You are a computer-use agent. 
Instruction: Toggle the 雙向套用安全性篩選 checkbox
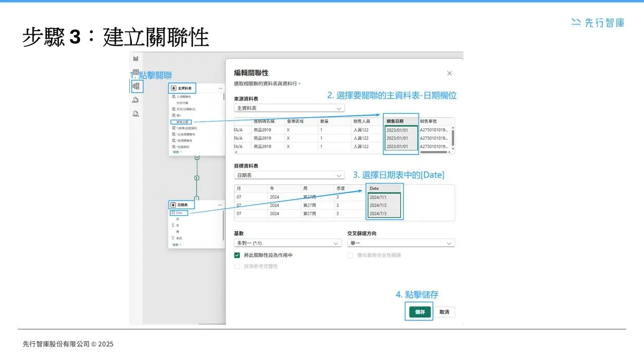pos(351,255)
